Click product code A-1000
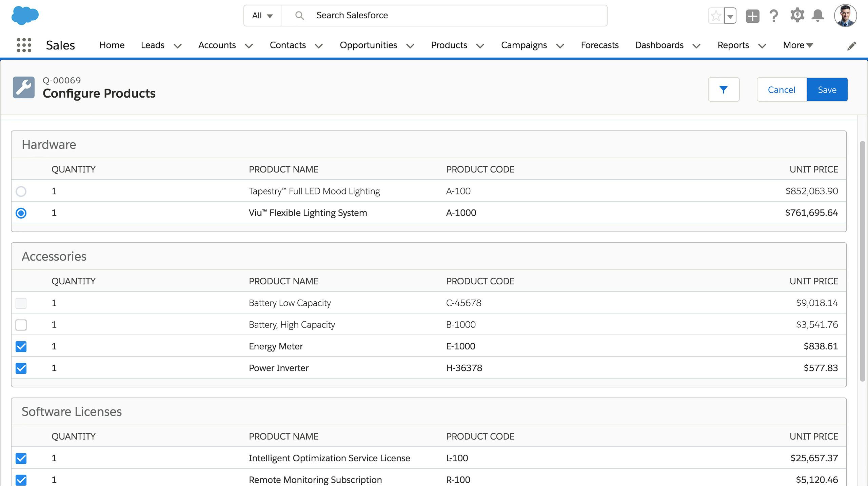The height and width of the screenshot is (486, 868). pyautogui.click(x=461, y=213)
